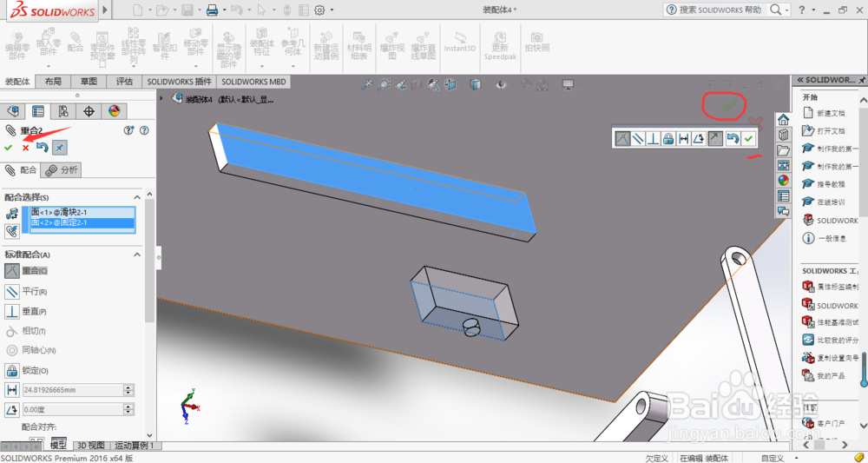This screenshot has height=463, width=868.
Task: Cancel the mate with the red X in the PropertyManager
Action: click(25, 148)
